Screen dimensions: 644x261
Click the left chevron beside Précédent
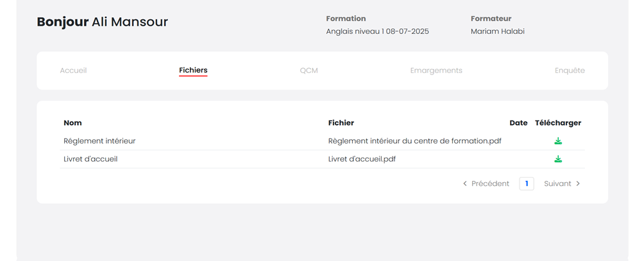tap(465, 183)
